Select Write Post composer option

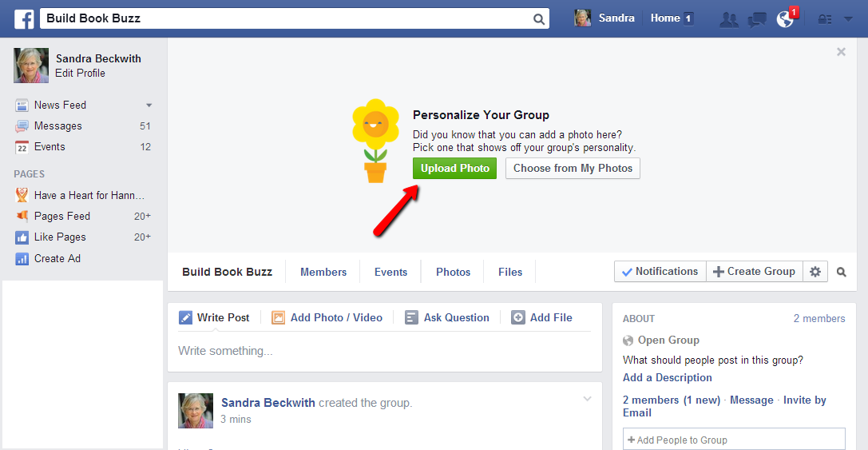coord(214,317)
